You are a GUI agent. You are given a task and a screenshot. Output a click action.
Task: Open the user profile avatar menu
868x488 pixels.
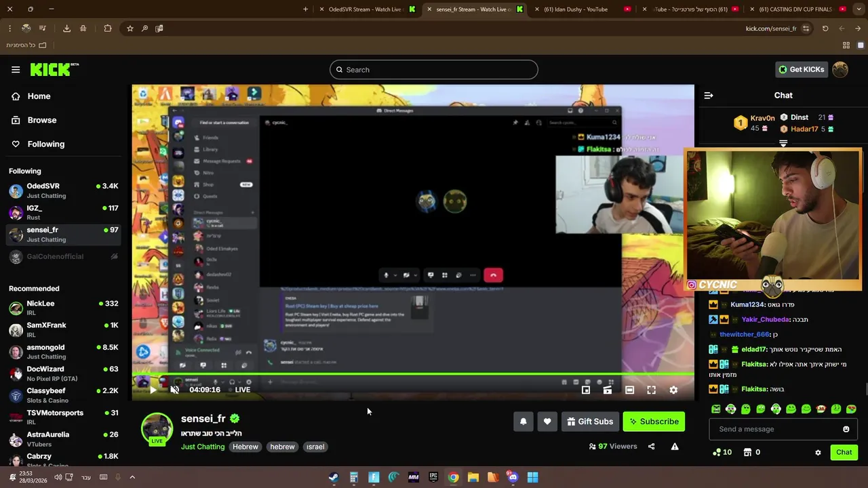pos(840,70)
